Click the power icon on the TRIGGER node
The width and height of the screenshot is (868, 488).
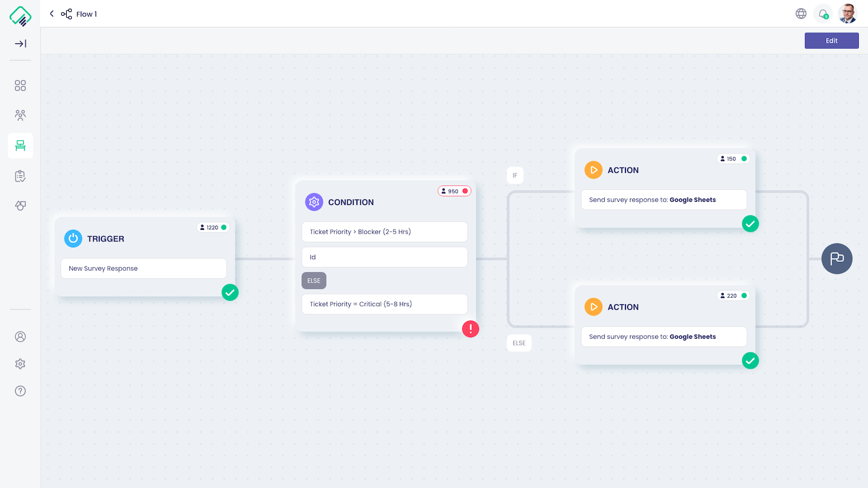[73, 239]
